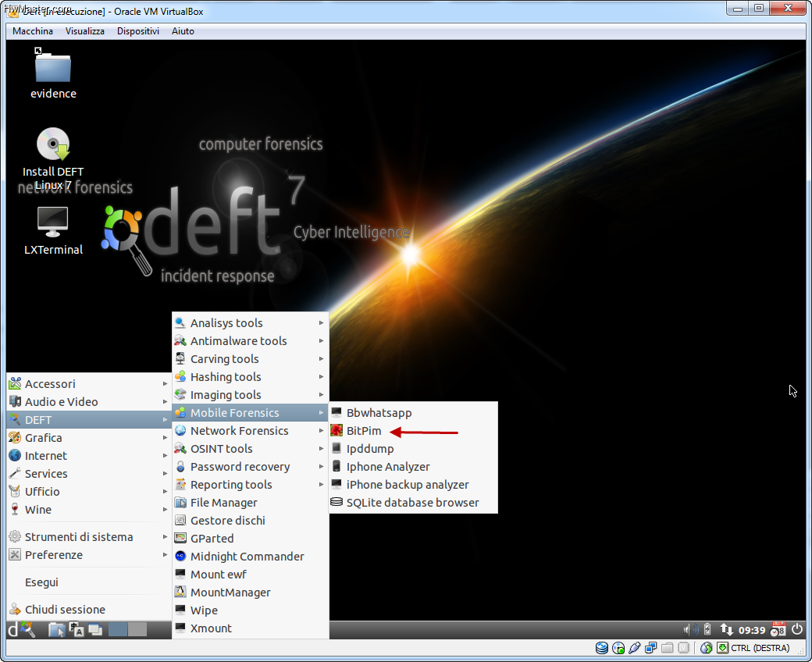Switch to the second workspace in pager
Viewport: 812px width, 662px height.
click(x=137, y=629)
